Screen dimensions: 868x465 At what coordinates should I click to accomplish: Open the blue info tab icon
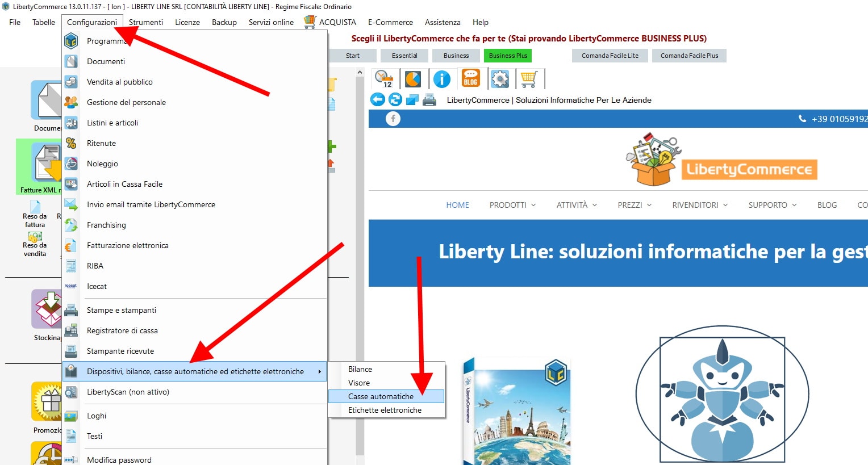point(441,79)
